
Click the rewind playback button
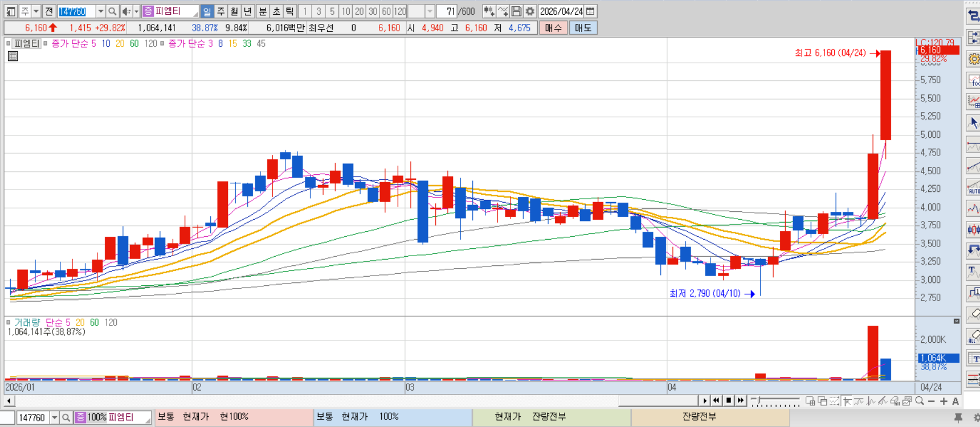pos(716,401)
